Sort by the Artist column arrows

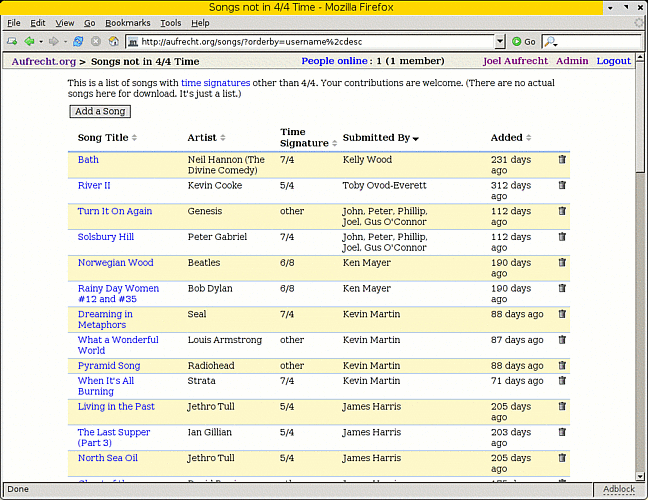click(223, 138)
